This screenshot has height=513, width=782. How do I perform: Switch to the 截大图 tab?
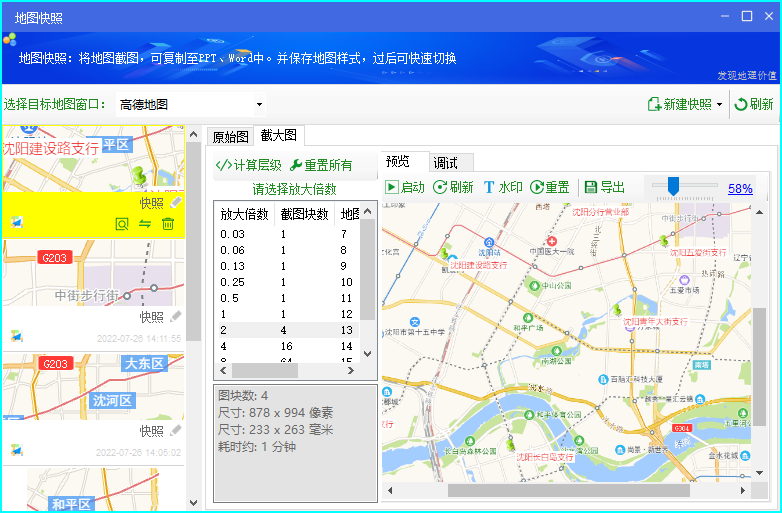point(279,135)
